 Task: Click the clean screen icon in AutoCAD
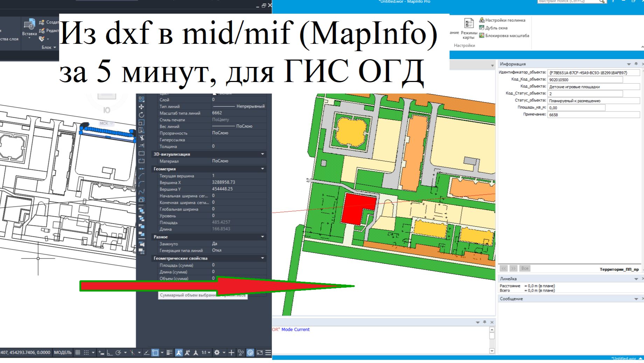(260, 352)
